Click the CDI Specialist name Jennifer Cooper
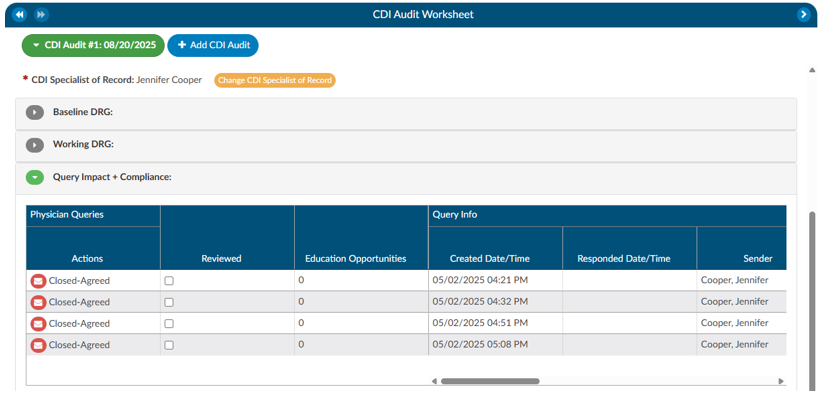The width and height of the screenshot is (825, 399). [x=169, y=80]
